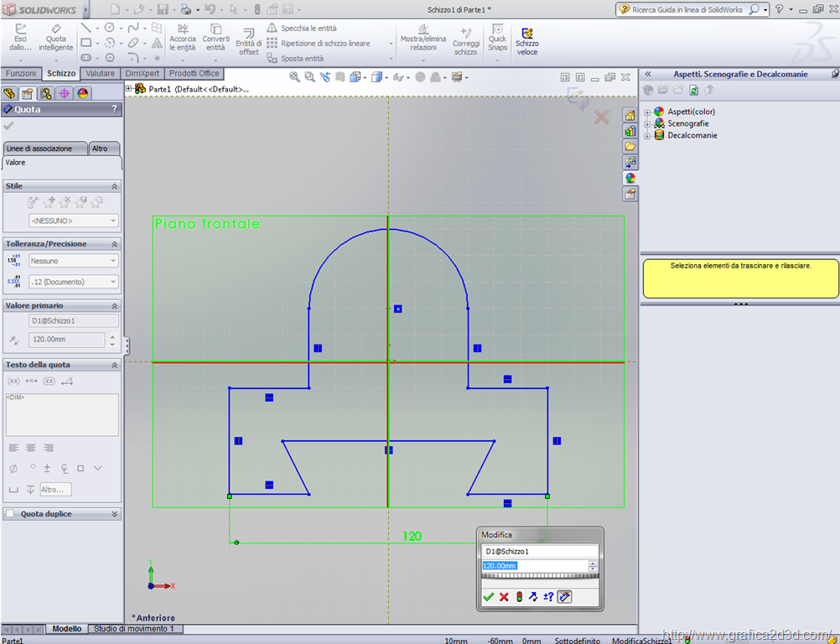Toggle the Quick Snaps option
Screen dimensions: 840x644
click(x=498, y=38)
